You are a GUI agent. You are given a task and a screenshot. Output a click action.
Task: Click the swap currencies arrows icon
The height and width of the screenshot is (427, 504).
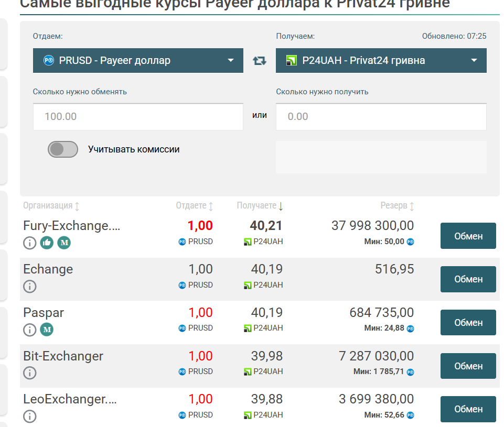coord(260,61)
